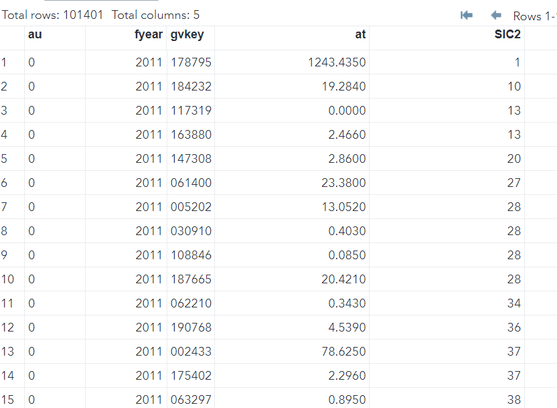Select row number 1
This screenshot has height=408, width=557.
click(4, 62)
